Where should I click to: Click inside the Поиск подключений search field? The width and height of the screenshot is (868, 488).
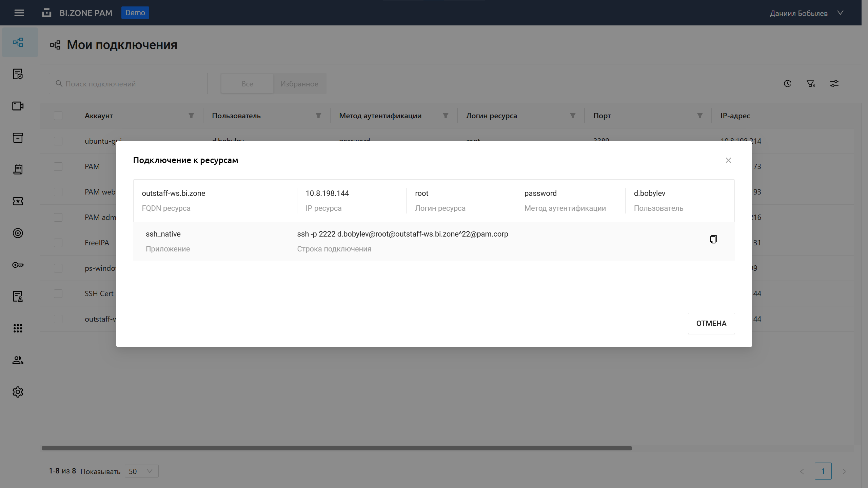[x=129, y=83]
